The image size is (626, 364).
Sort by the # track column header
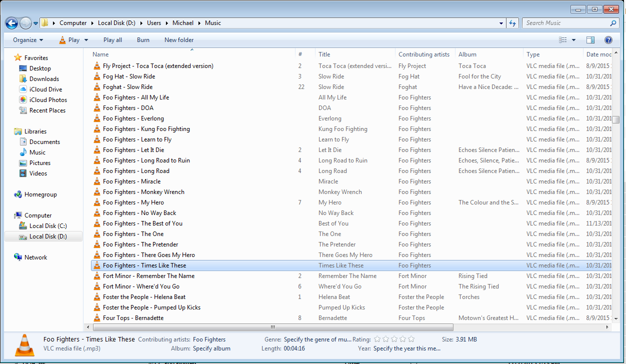305,54
